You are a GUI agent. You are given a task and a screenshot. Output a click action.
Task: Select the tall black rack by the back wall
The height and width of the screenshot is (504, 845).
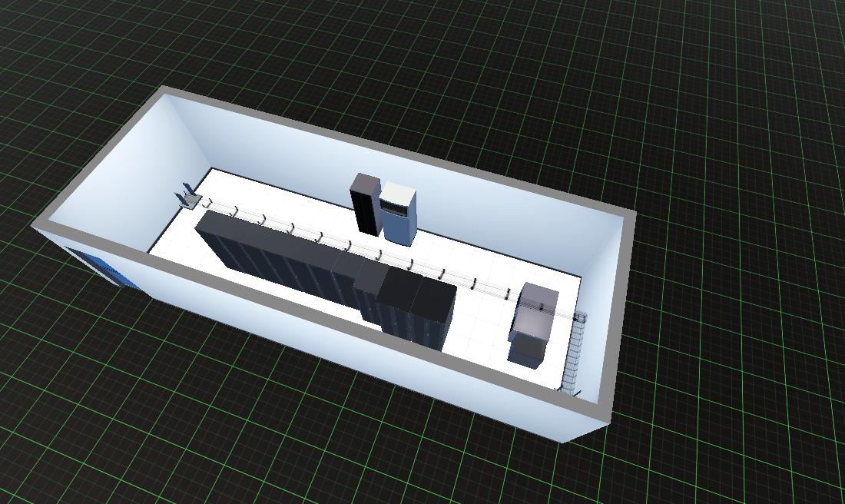pyautogui.click(x=364, y=205)
